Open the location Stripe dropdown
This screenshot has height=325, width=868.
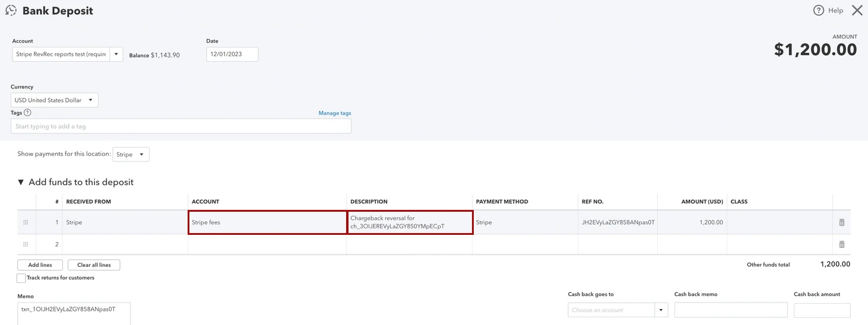coord(131,154)
